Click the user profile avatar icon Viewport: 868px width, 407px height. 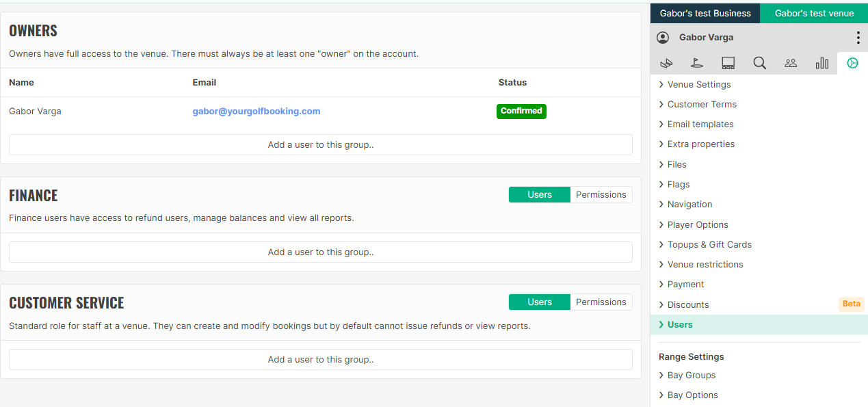pyautogui.click(x=663, y=38)
